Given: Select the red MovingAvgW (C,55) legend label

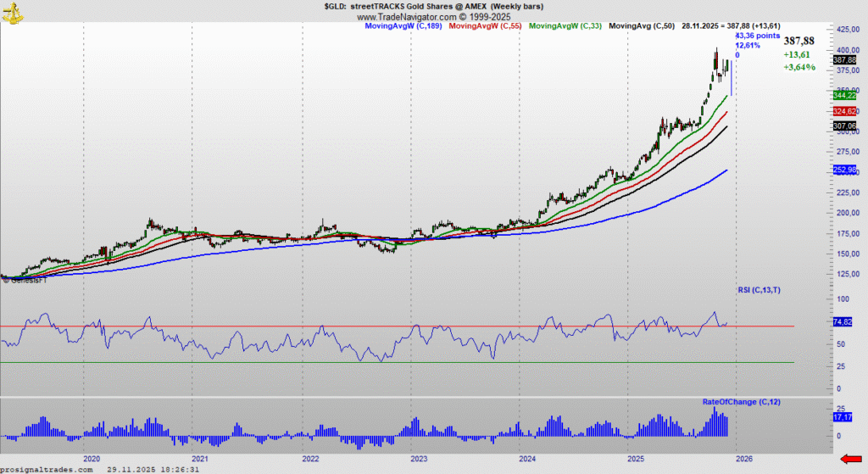Looking at the screenshot, I should (485, 26).
